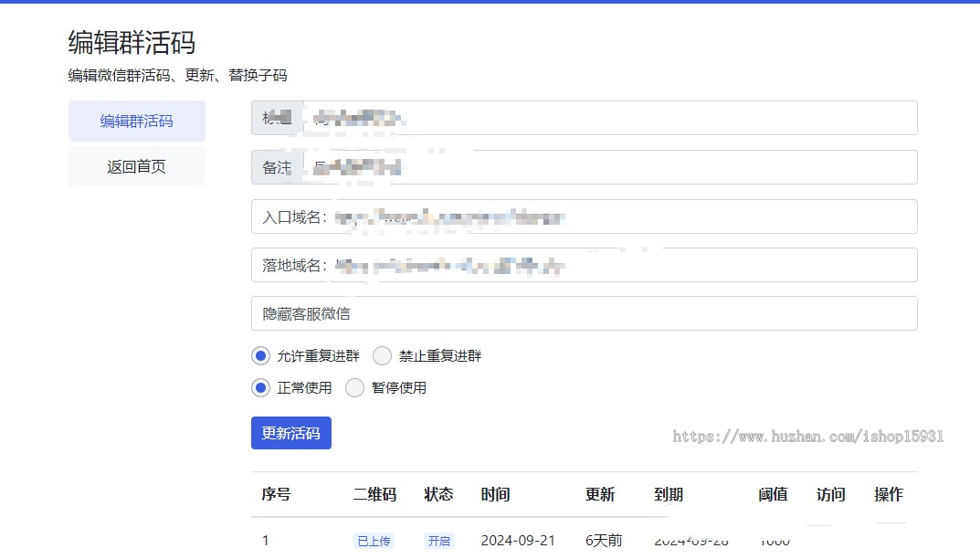The width and height of the screenshot is (980, 559).
Task: Click the 6天前 update cell
Action: point(604,540)
